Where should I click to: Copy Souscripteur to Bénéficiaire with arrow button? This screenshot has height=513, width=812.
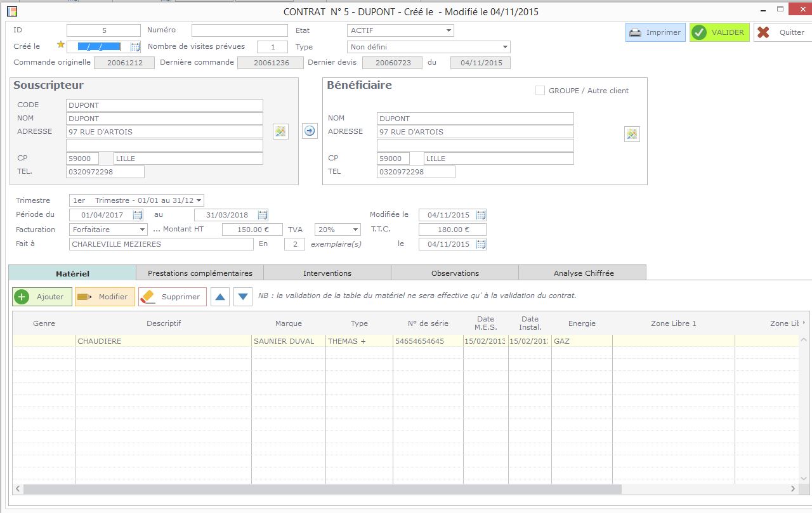click(x=310, y=131)
